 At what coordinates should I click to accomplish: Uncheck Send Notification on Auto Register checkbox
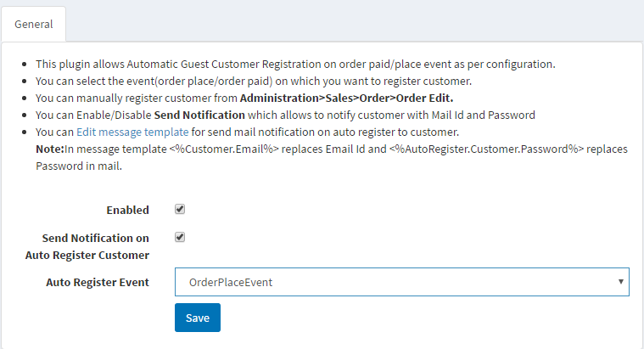(180, 238)
